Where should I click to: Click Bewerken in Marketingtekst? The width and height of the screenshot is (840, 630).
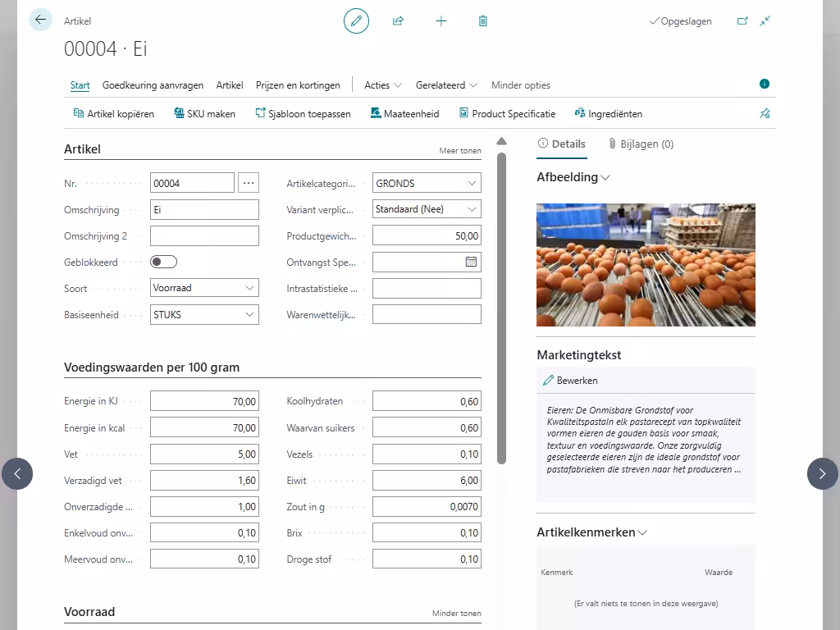pyautogui.click(x=570, y=381)
